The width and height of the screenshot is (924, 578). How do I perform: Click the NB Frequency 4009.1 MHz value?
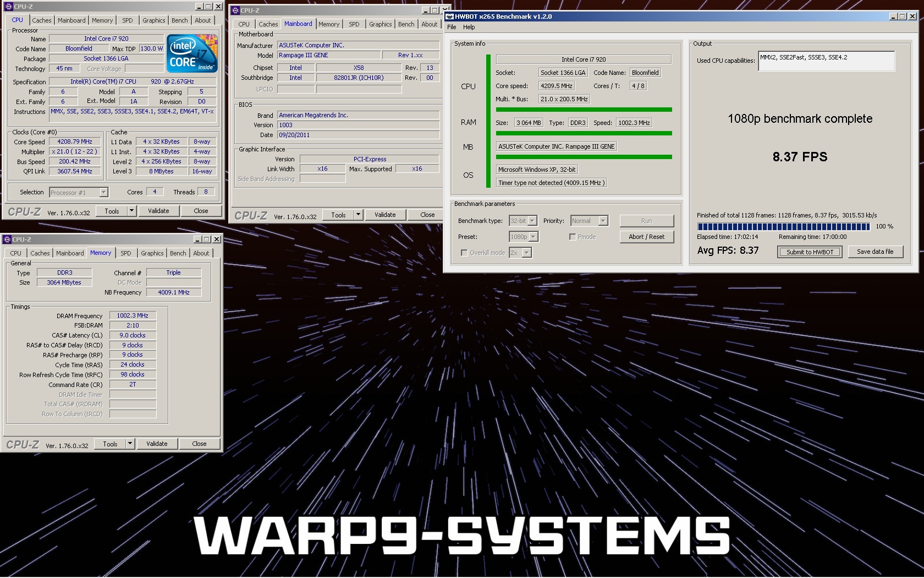[174, 292]
